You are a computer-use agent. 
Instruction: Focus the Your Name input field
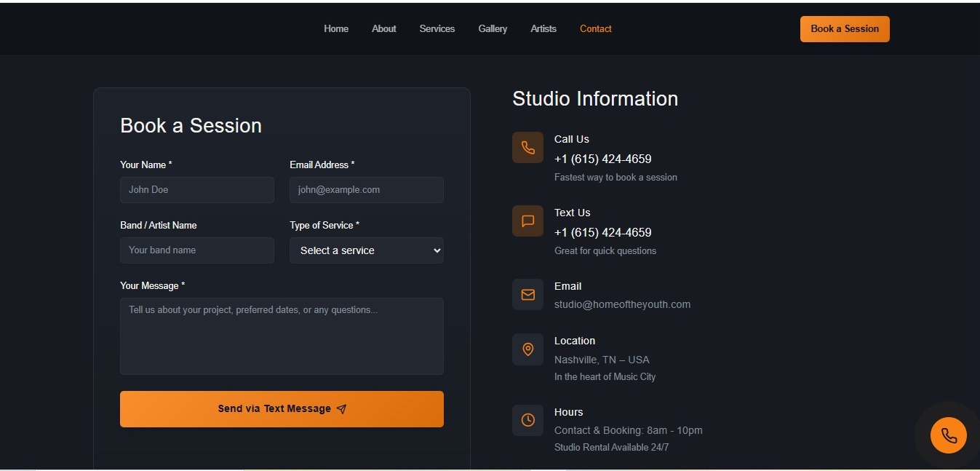pyautogui.click(x=196, y=190)
